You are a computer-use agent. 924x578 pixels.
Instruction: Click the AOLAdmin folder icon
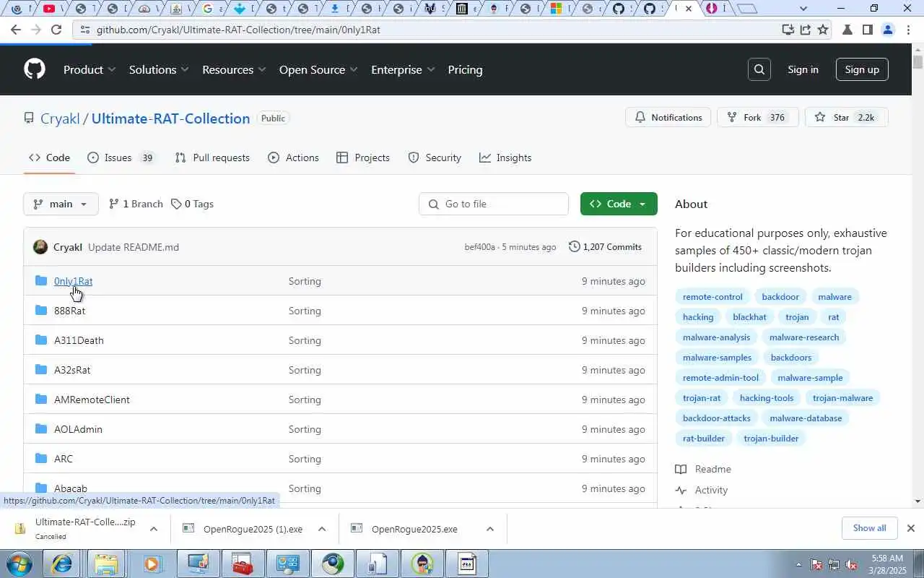tap(41, 429)
